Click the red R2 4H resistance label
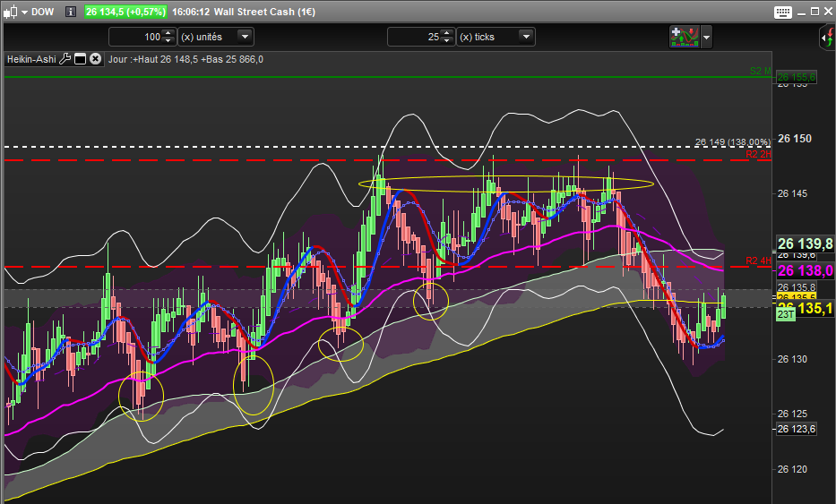This screenshot has height=504, width=836. (758, 261)
